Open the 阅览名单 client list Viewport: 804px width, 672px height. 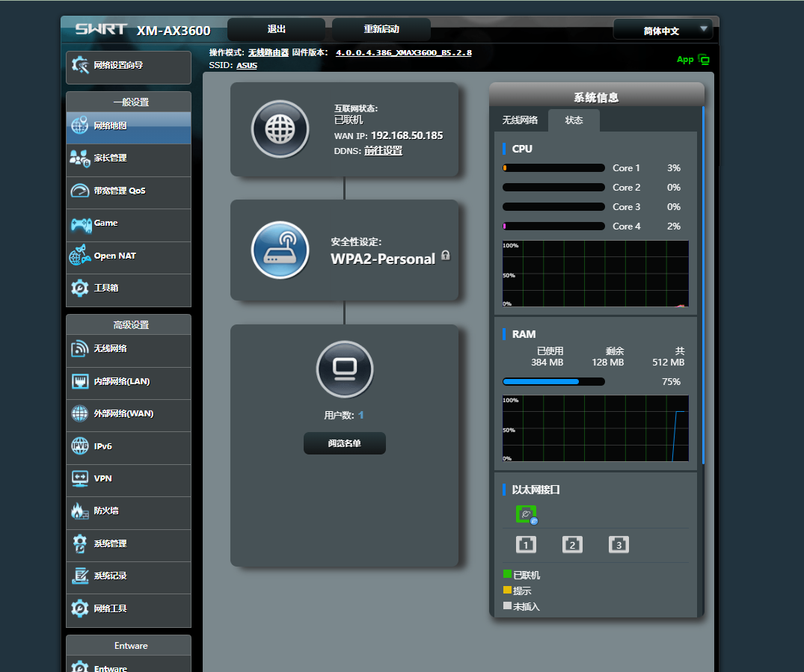pos(345,443)
